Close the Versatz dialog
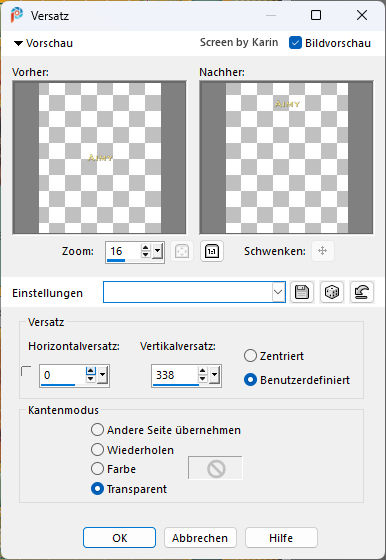 point(362,15)
